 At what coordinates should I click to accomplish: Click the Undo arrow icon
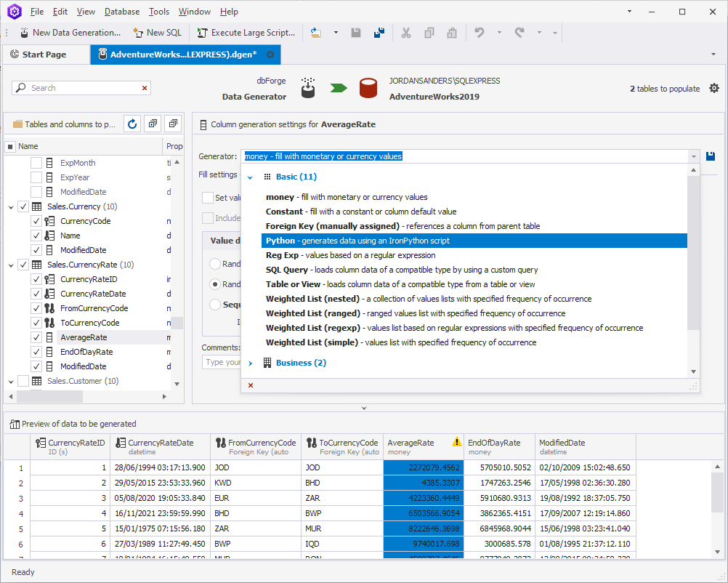click(x=479, y=33)
